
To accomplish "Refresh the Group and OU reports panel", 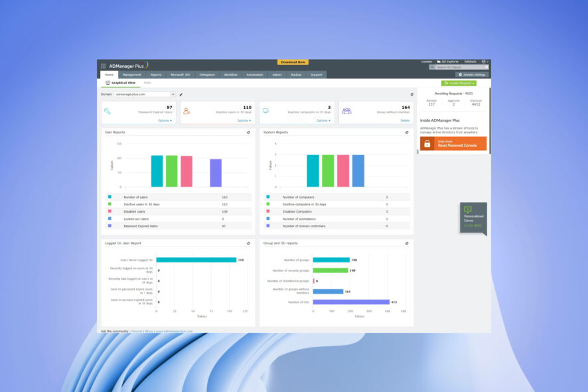I will pyautogui.click(x=407, y=243).
